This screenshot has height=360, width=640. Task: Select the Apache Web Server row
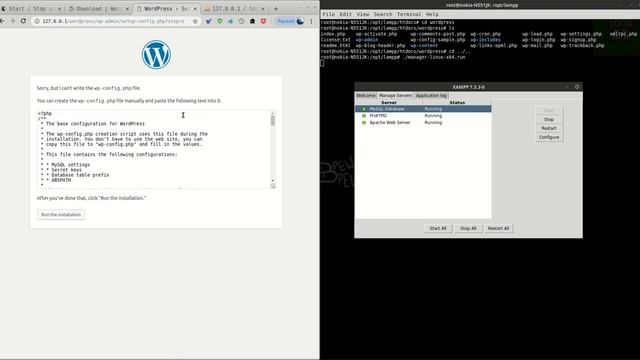(423, 122)
